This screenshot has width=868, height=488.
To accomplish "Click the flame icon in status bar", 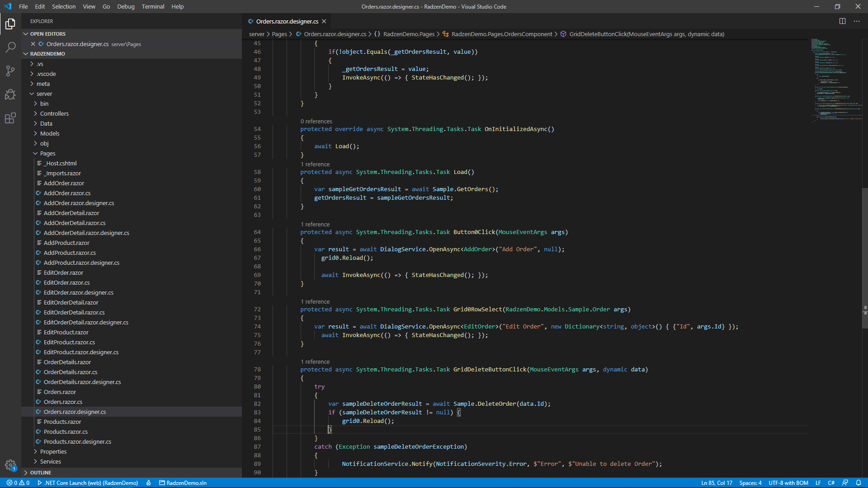I will click(x=148, y=483).
